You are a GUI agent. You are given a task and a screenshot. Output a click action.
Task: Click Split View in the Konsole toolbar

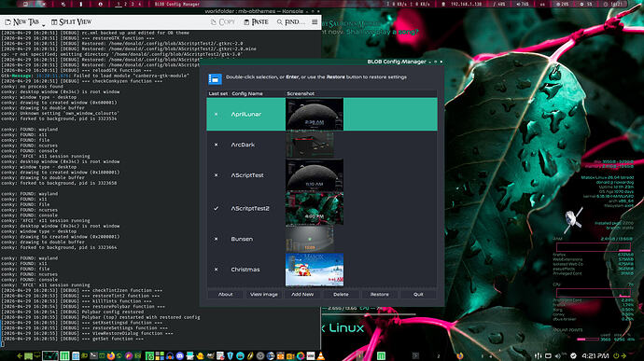click(72, 21)
